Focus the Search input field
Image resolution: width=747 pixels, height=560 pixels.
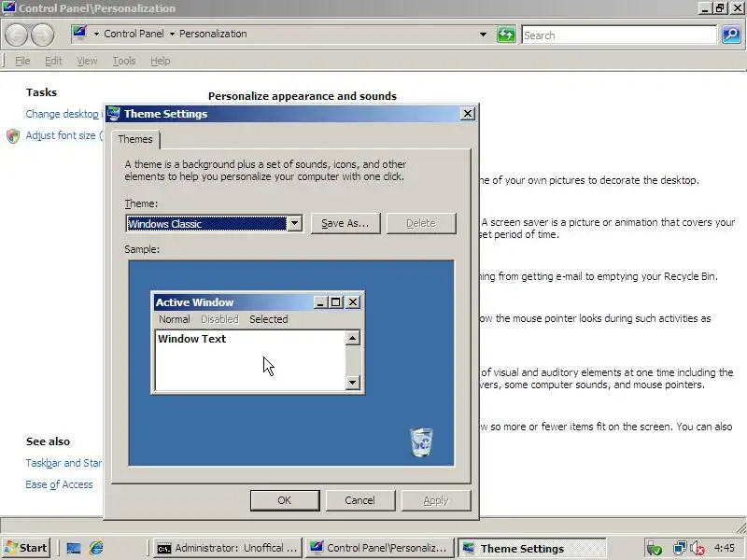[619, 35]
